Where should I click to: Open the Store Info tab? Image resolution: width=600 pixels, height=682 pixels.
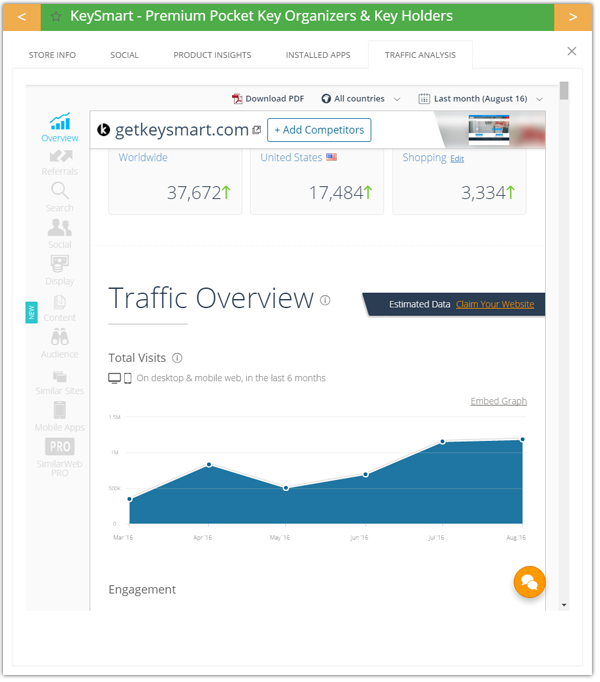click(52, 55)
